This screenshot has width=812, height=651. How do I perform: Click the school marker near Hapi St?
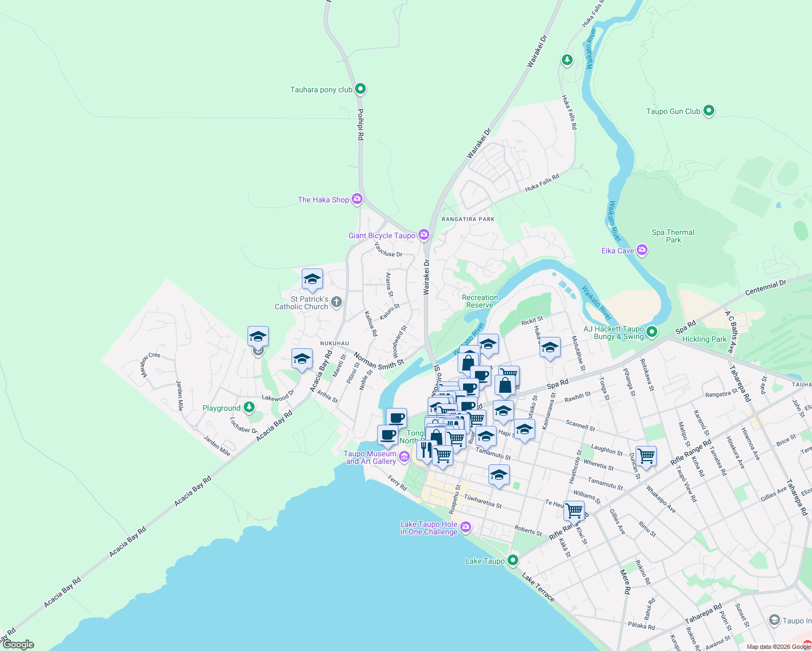click(x=524, y=430)
